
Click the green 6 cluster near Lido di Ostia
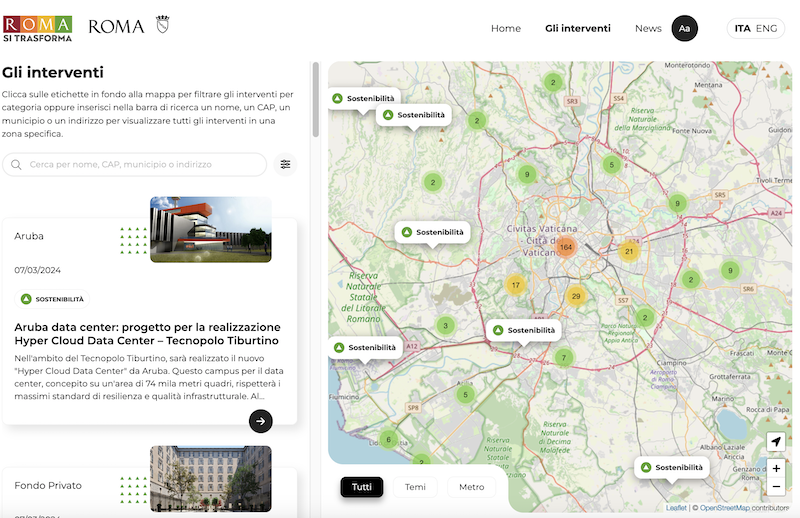tap(389, 439)
